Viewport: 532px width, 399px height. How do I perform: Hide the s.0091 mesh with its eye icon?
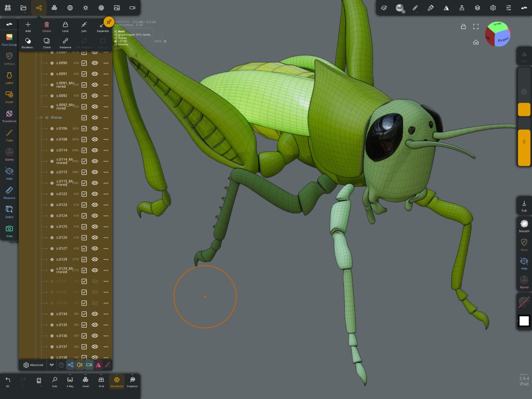pos(95,74)
